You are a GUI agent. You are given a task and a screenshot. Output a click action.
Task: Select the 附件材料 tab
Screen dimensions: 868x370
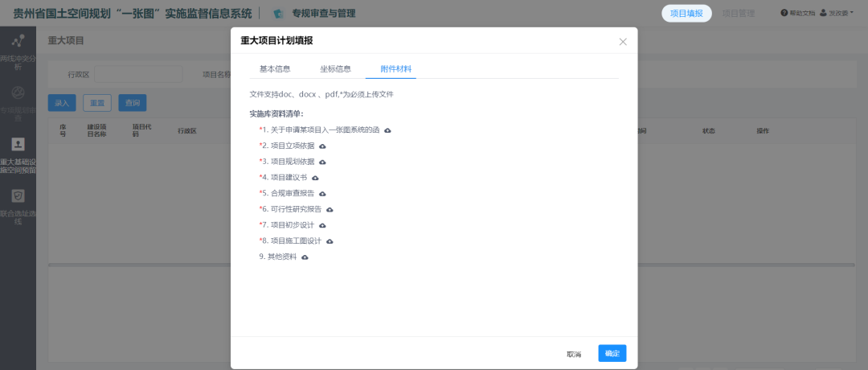[x=396, y=69]
